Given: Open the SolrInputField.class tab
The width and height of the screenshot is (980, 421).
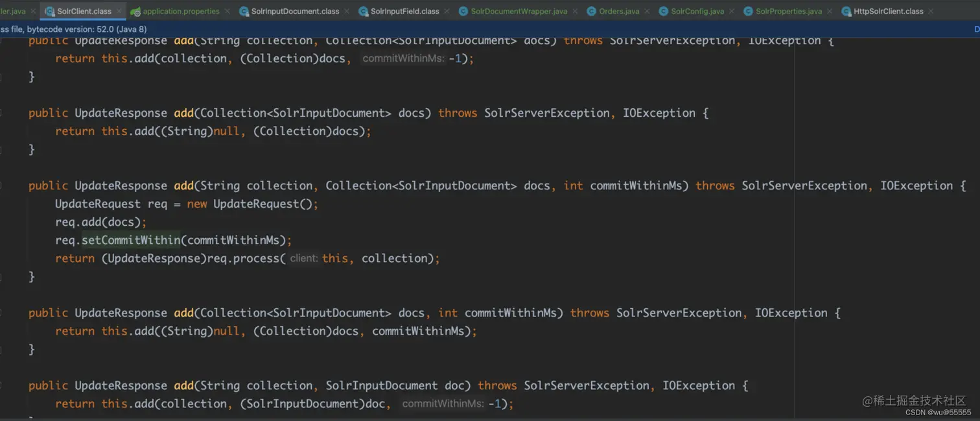Looking at the screenshot, I should [404, 11].
